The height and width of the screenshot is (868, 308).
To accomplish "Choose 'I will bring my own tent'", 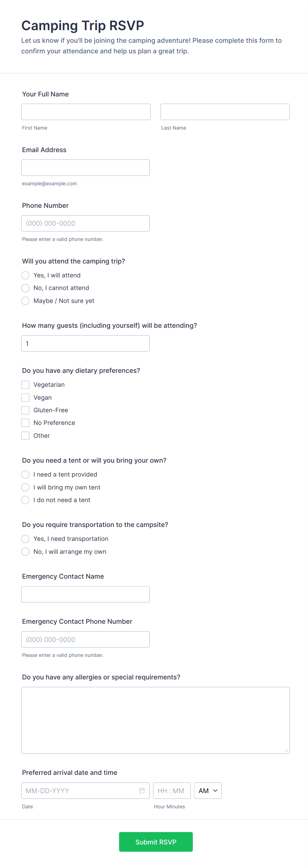I will (25, 487).
